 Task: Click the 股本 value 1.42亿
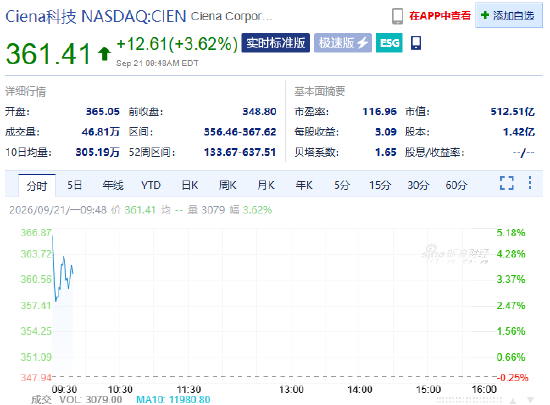tap(519, 132)
